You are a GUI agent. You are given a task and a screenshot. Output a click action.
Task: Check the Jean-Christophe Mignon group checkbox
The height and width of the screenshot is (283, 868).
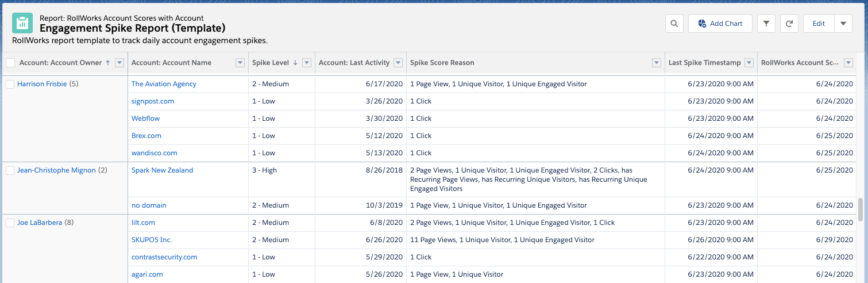[x=10, y=170]
